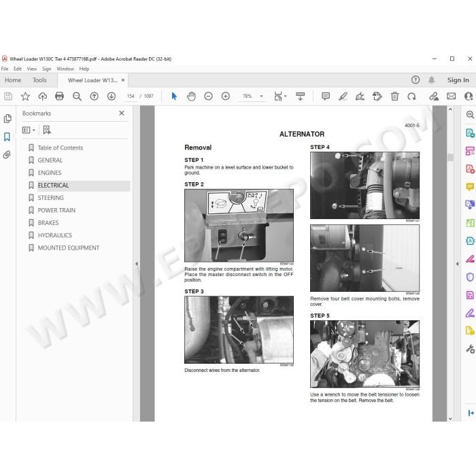The height and width of the screenshot is (476, 476).
Task: Open the Attachments paperclip panel
Action: pos(7,154)
